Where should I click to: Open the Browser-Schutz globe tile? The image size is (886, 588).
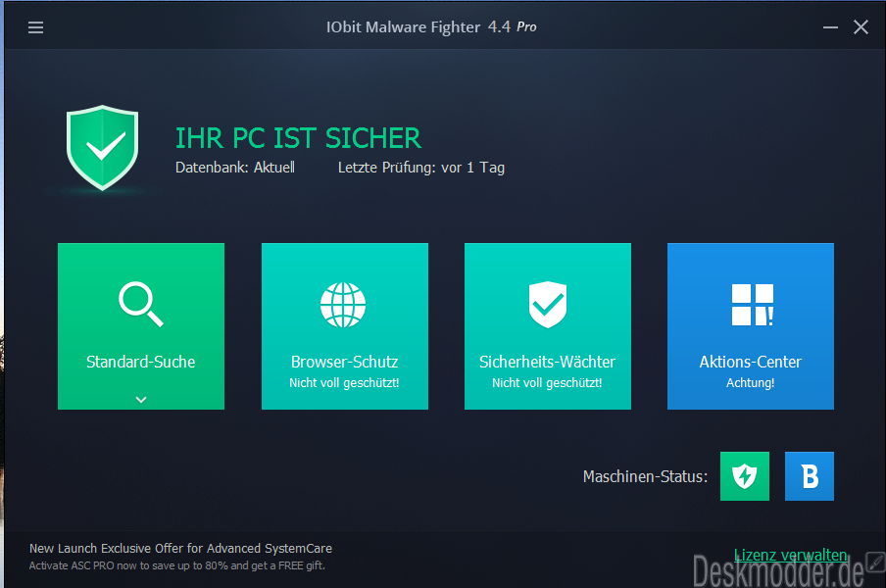click(345, 326)
